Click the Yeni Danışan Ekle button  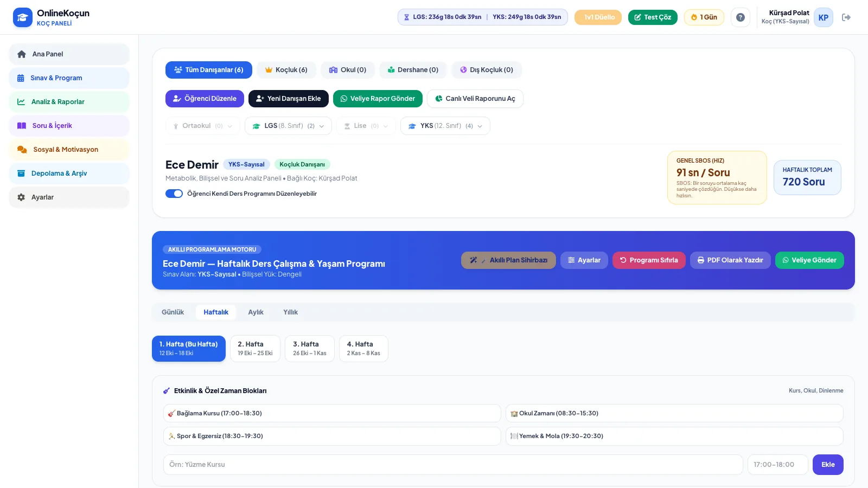289,99
